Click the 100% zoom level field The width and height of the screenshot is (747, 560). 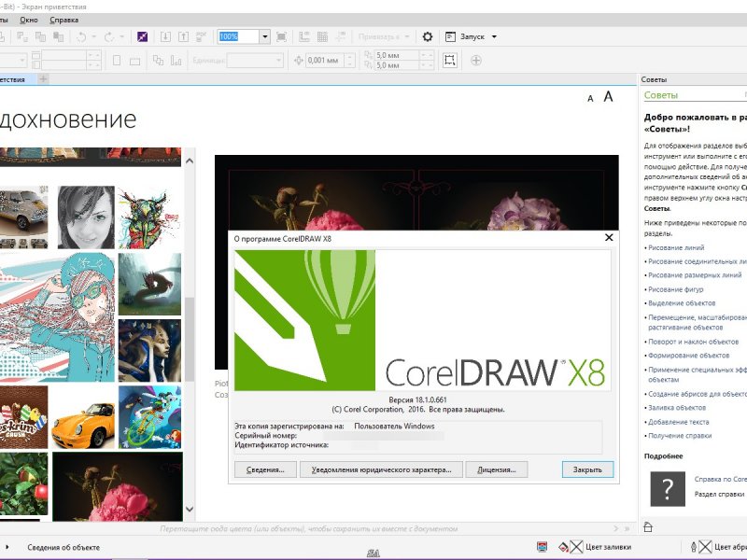239,36
